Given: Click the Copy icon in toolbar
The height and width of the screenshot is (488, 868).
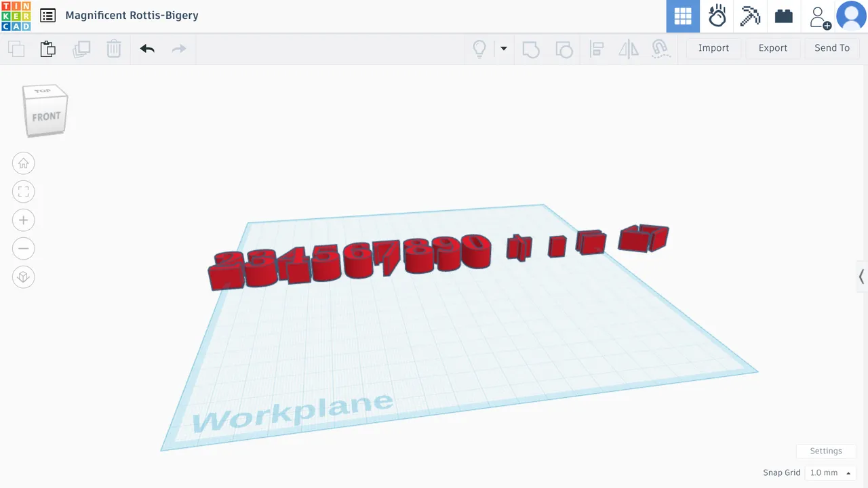Looking at the screenshot, I should (16, 49).
